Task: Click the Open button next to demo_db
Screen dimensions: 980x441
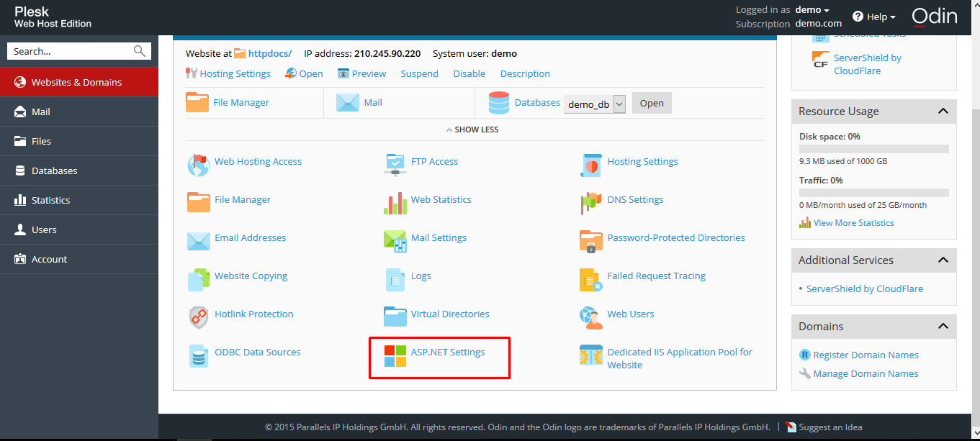Action: tap(650, 103)
